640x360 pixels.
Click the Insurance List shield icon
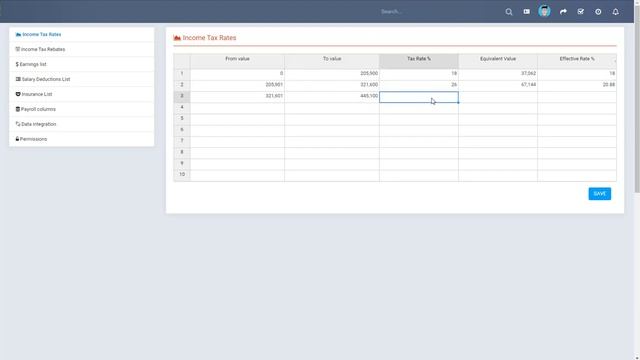(18, 94)
